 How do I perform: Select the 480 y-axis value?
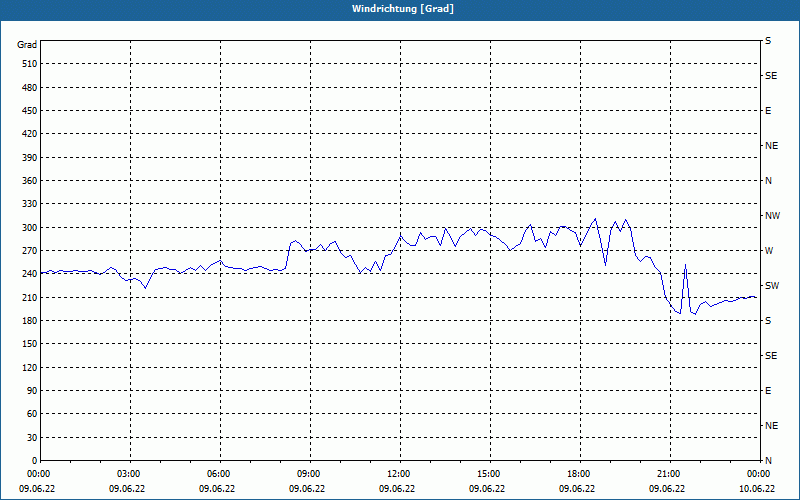30,87
